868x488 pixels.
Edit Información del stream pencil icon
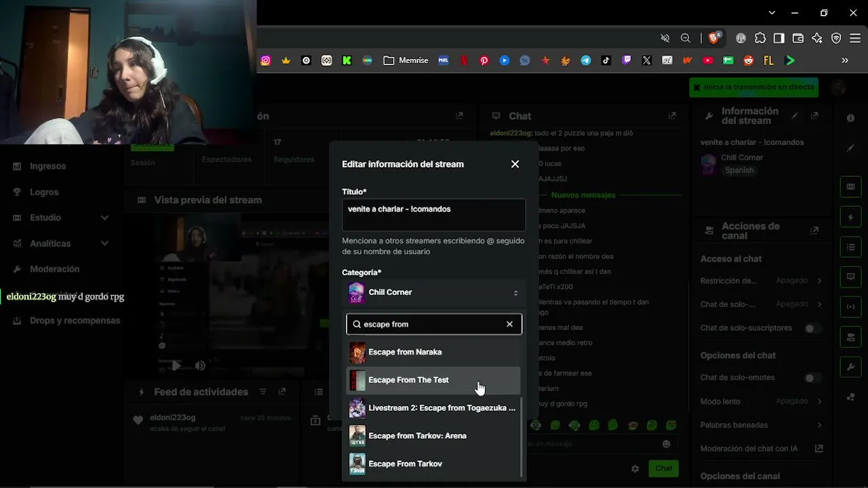click(795, 116)
